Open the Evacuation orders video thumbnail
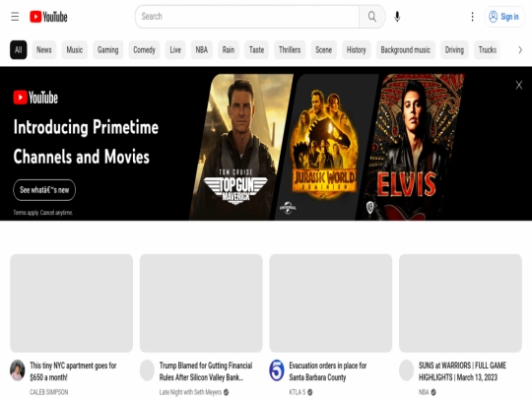 [x=330, y=303]
